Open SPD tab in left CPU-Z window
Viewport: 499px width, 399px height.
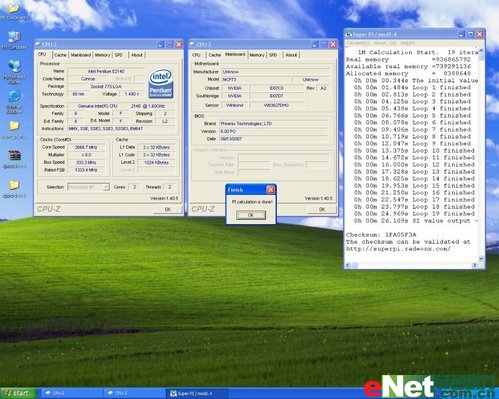[x=119, y=55]
